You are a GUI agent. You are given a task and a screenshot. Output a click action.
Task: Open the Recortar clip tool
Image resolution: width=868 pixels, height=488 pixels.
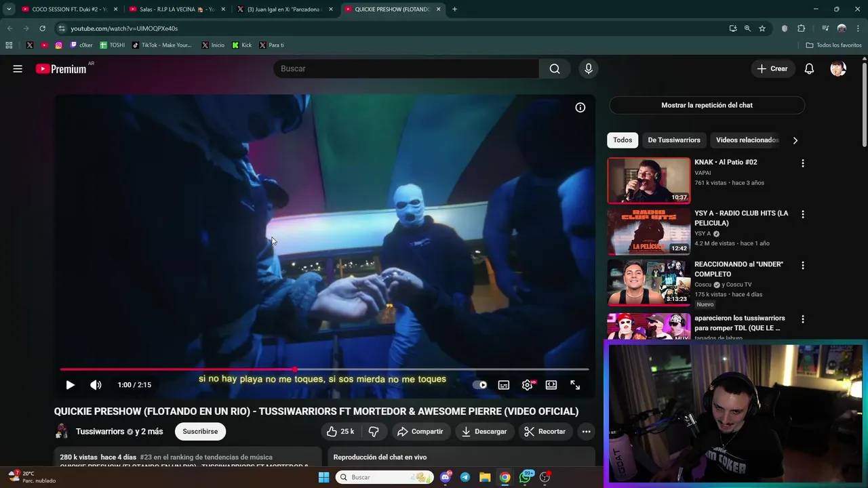tap(545, 431)
